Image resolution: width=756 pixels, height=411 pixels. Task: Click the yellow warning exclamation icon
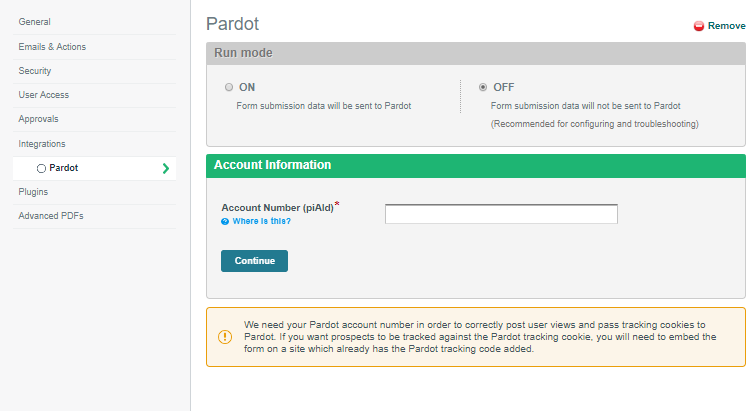click(224, 336)
